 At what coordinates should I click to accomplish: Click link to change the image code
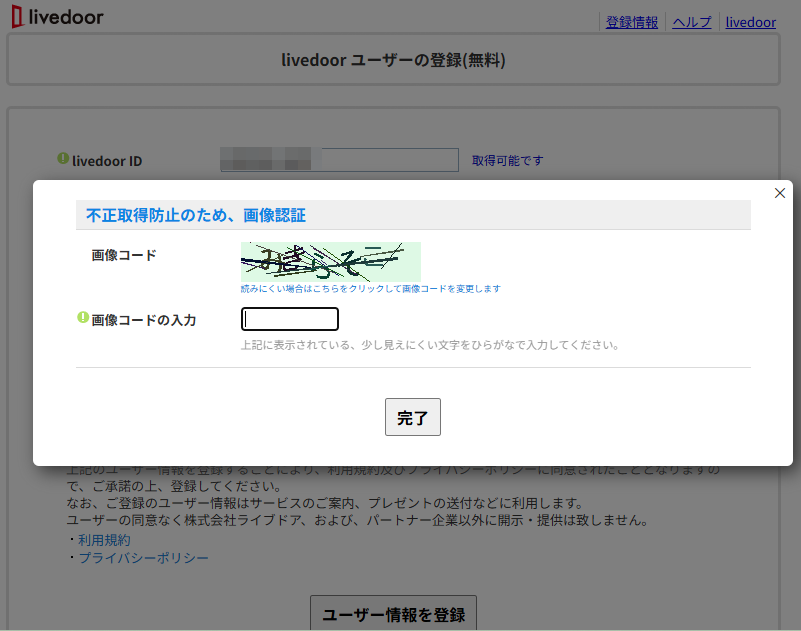[x=370, y=289]
